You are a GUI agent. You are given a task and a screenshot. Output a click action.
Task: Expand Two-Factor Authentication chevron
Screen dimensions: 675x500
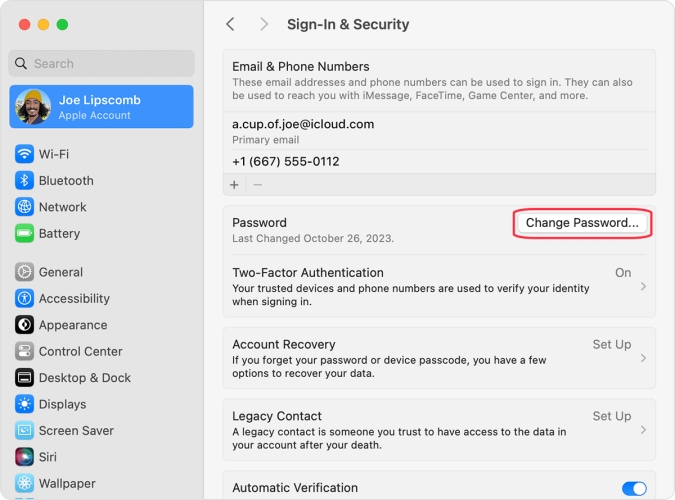pos(643,286)
